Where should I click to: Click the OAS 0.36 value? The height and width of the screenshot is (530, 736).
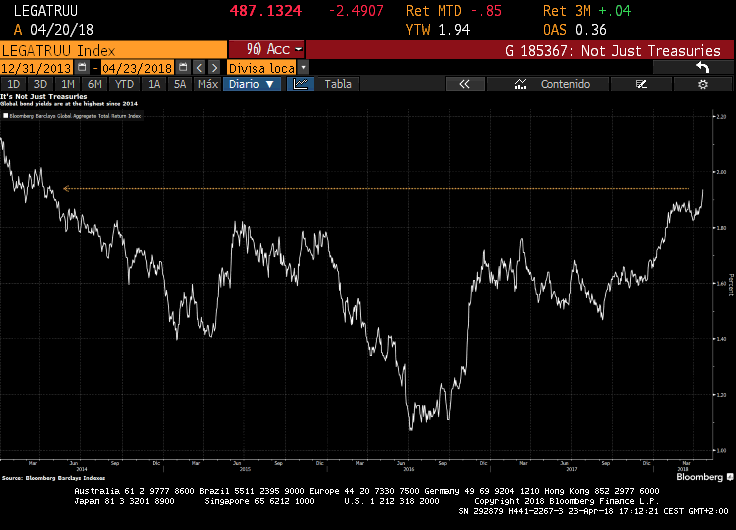click(x=575, y=30)
